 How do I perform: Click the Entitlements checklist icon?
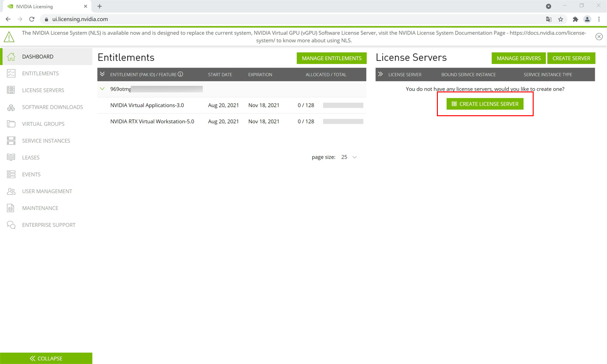[x=11, y=73]
